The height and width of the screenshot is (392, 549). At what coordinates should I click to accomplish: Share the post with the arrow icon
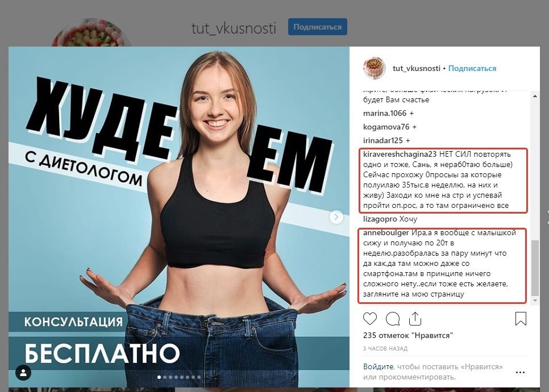point(415,319)
